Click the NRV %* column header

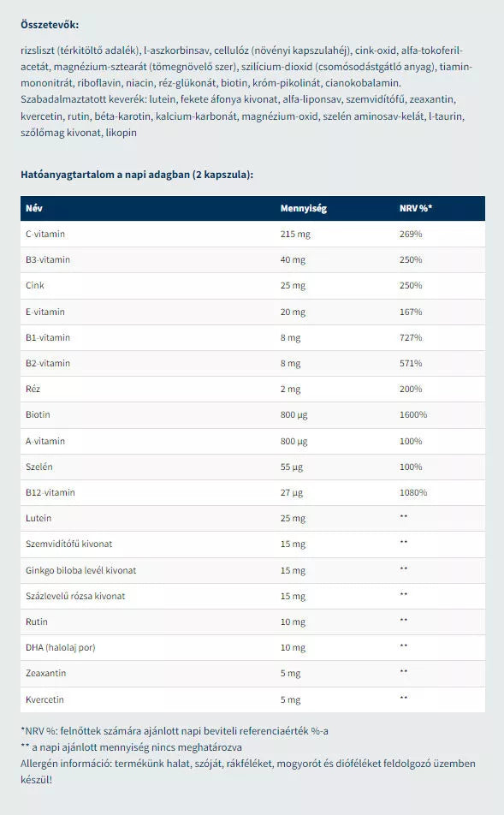[x=416, y=208]
